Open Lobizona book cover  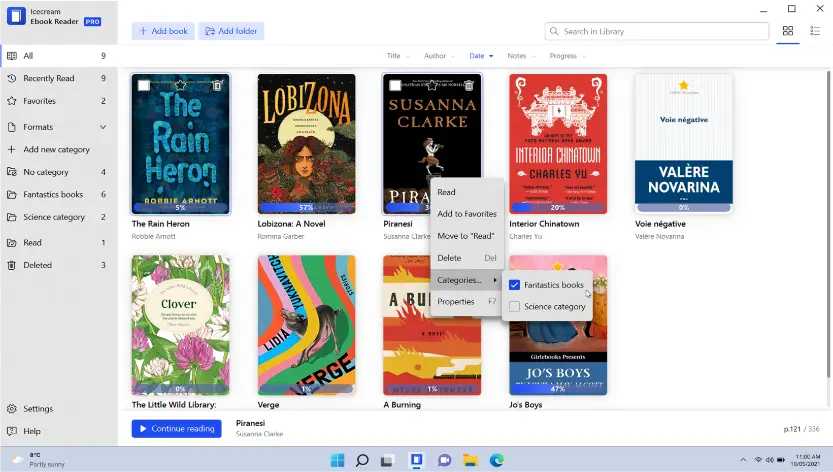click(x=307, y=144)
